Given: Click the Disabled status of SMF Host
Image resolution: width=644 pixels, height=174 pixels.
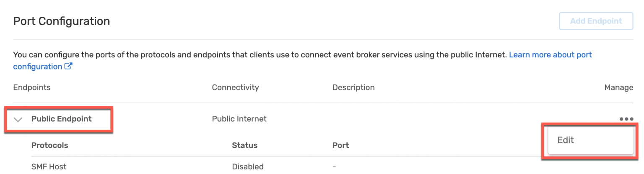Looking at the screenshot, I should [248, 166].
